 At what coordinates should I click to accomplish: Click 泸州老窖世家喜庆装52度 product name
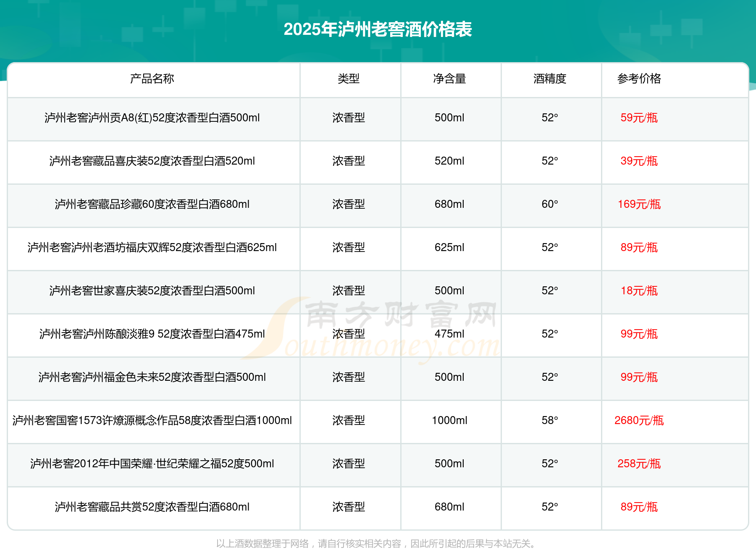point(152,291)
